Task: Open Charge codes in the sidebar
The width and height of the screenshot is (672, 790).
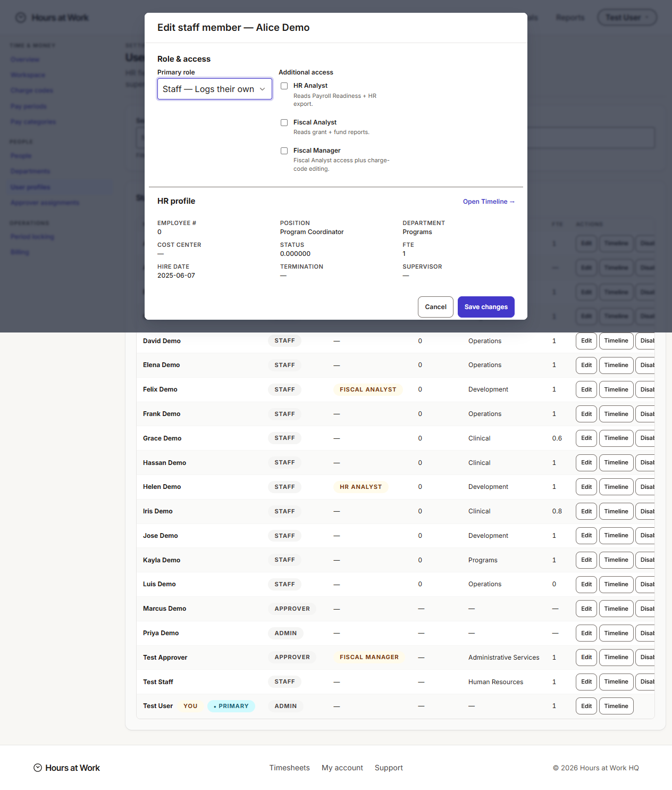Action: click(x=31, y=90)
